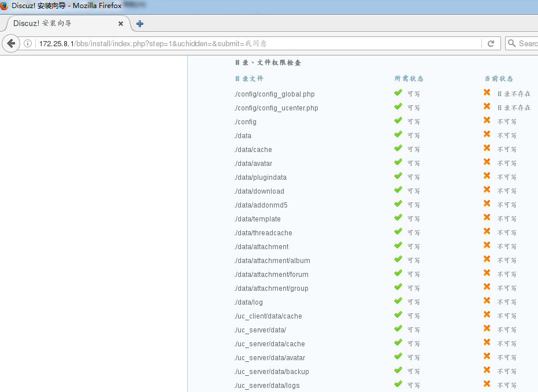Screen dimensions: 538x392
Task: Click orange X for ./data/addonmd5
Action: pos(487,204)
